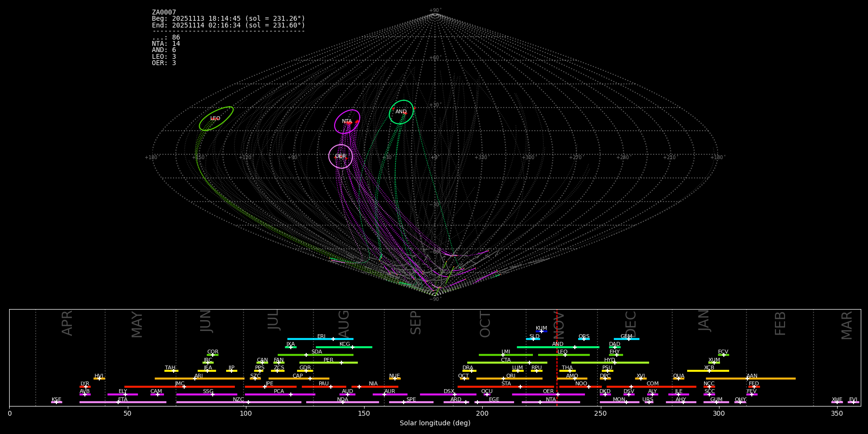
Task: Select the XCB shower bar in timeline
Action: pos(708,371)
